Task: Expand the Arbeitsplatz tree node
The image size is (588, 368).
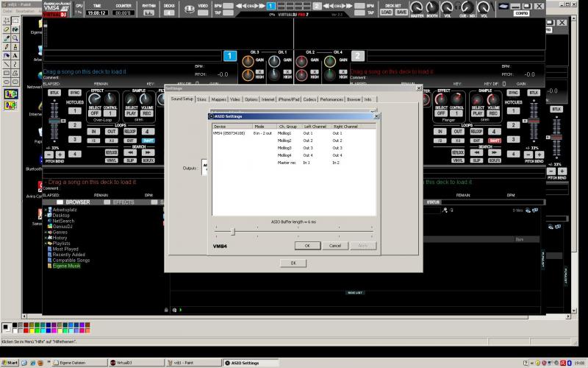Action: point(46,210)
